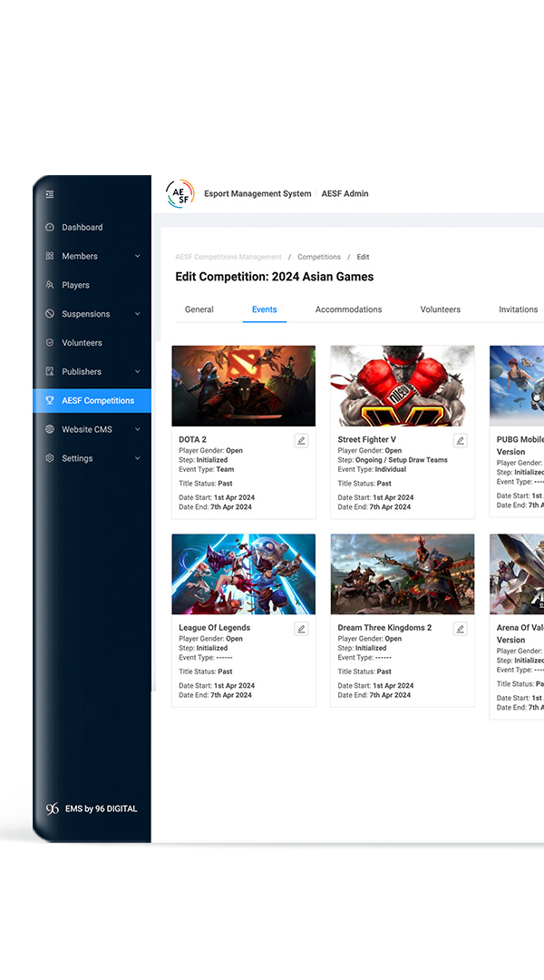Click the Settings gear icon
This screenshot has width=544, height=980.
(50, 458)
